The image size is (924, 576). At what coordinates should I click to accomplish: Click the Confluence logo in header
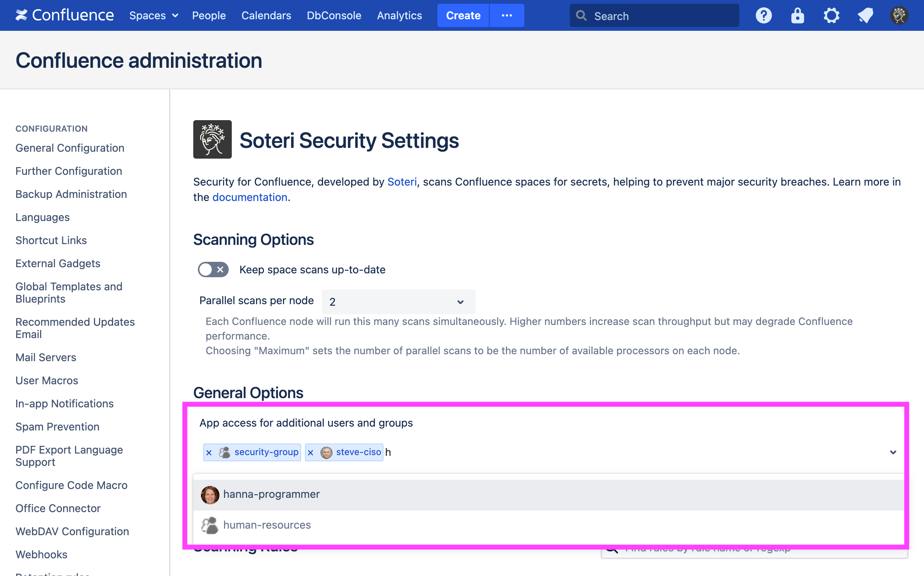coord(65,15)
